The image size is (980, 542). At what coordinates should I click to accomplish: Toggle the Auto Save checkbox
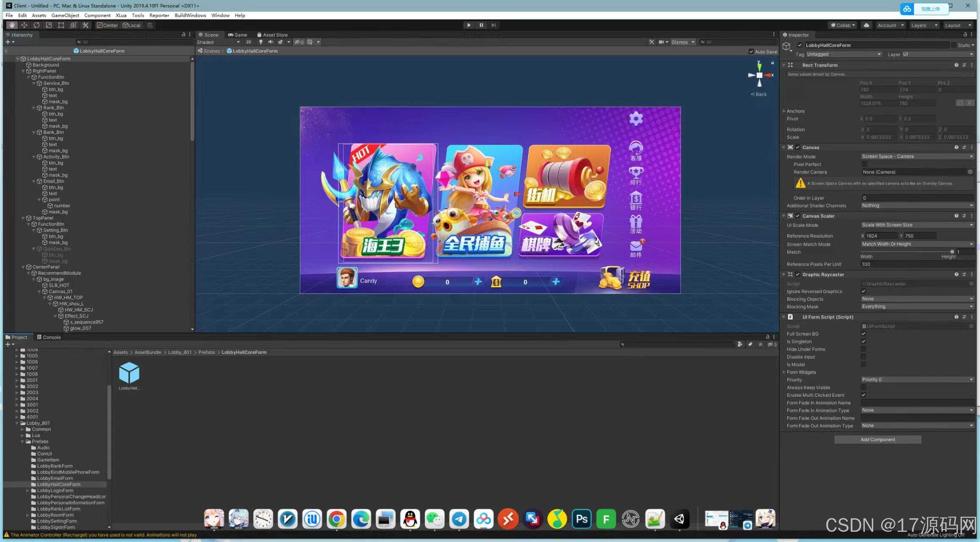(x=751, y=52)
